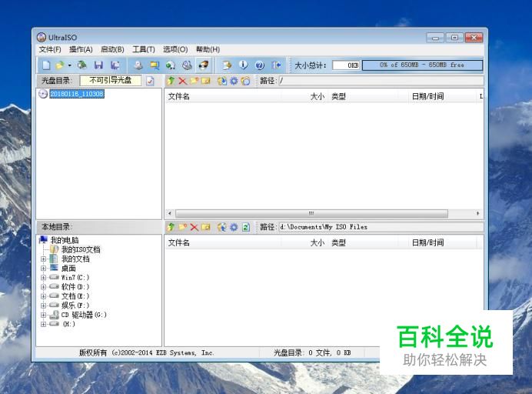
Task: Click green Refresh icon in local toolbar
Action: click(246, 227)
